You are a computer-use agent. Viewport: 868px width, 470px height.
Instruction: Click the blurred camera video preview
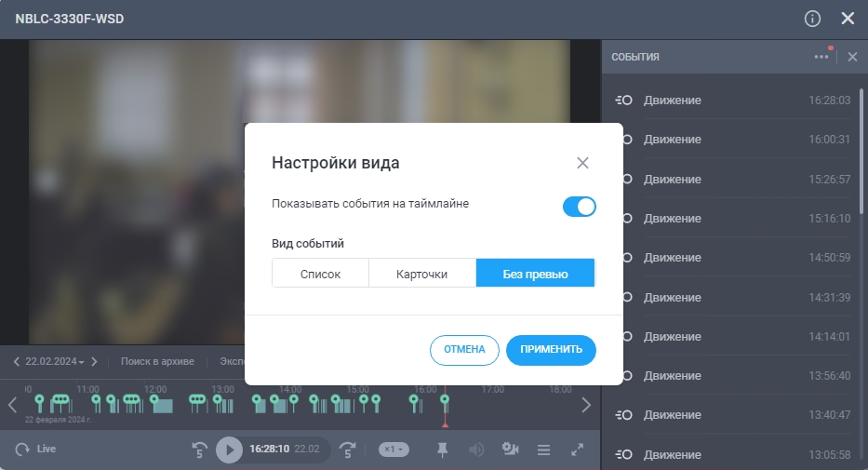136,192
